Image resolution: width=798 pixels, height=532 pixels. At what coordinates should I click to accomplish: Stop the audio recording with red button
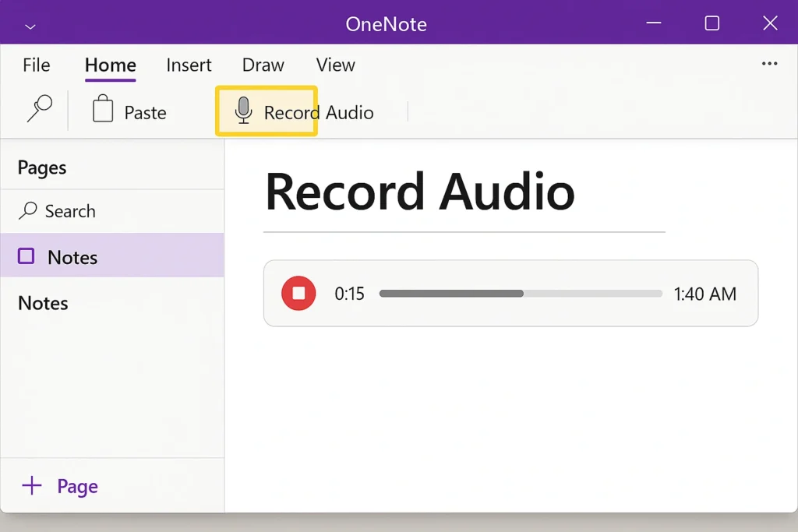click(x=298, y=294)
